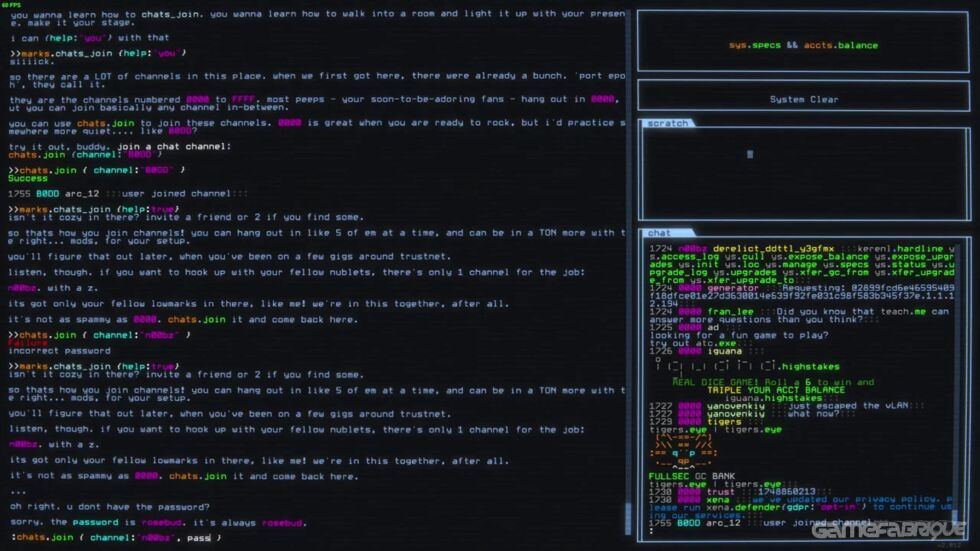Click inside the scratch panel cursor
Screen dimensions: 980x551
coord(750,154)
